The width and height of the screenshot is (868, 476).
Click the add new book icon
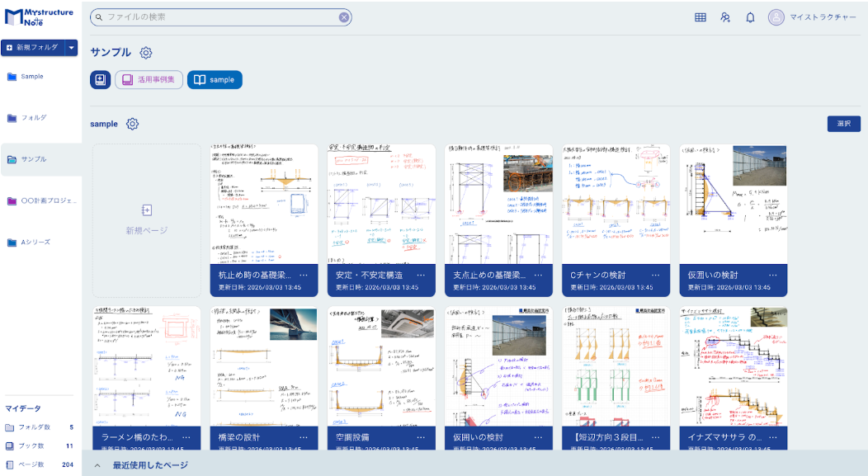pos(101,79)
